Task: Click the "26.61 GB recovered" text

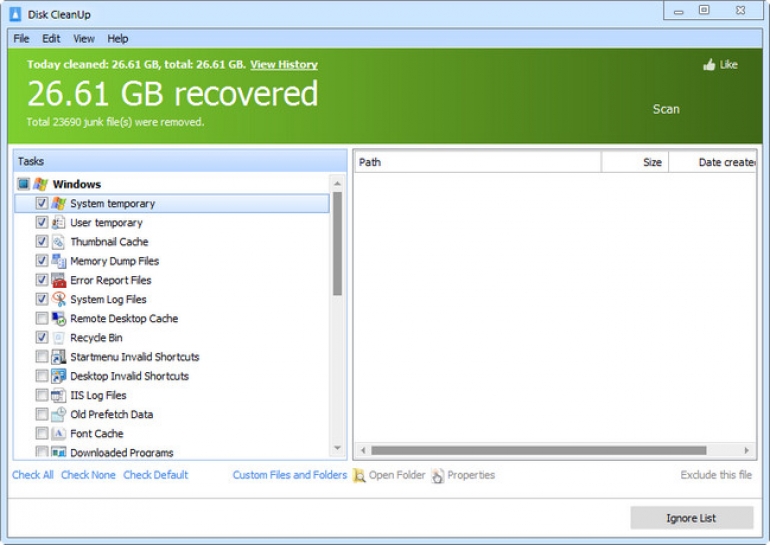Action: 172,93
